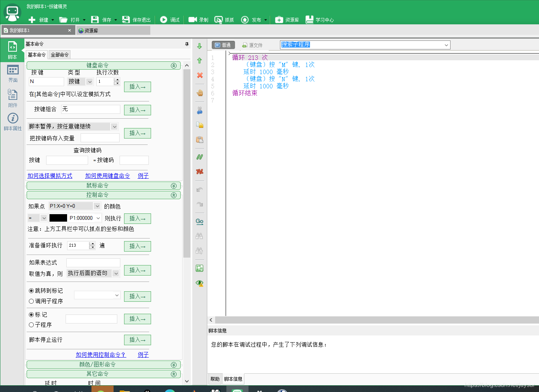Click the copy icon in vertical toolbar
The width and height of the screenshot is (539, 392).
click(200, 125)
